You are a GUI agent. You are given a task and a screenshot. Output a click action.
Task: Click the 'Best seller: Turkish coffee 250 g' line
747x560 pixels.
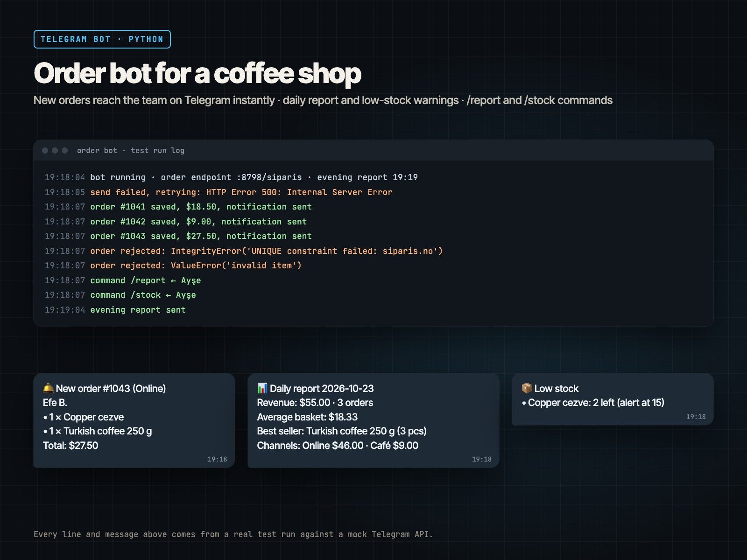click(342, 431)
